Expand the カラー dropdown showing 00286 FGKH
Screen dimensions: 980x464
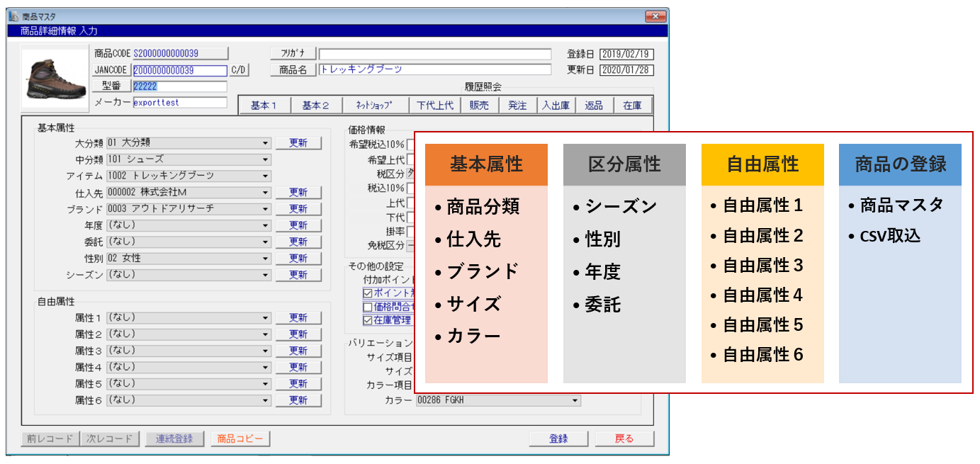(573, 400)
